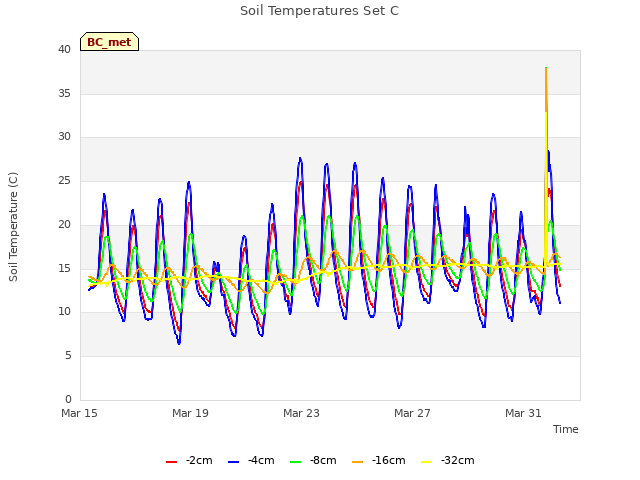Screen dimensions: 640x480
Task: Toggle the -4cm series in legend
Action: click(x=251, y=461)
